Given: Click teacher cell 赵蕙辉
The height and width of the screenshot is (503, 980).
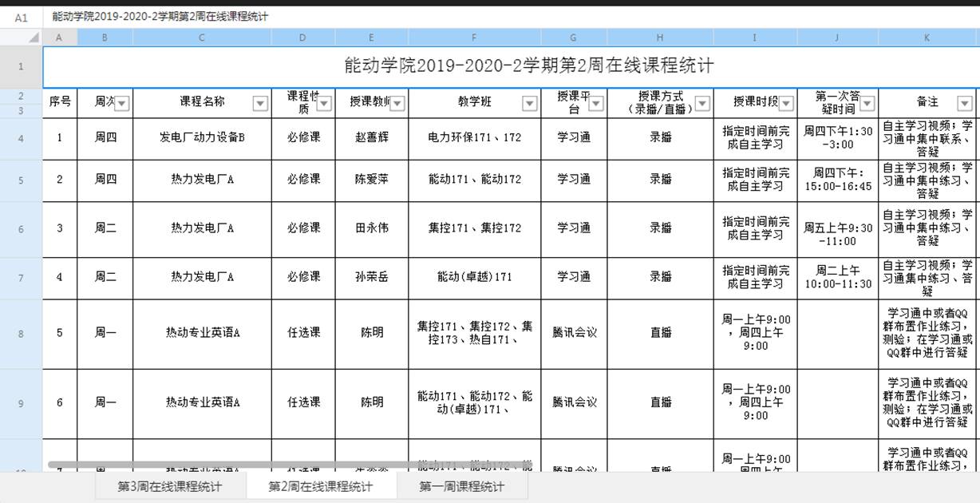Looking at the screenshot, I should coord(372,137).
